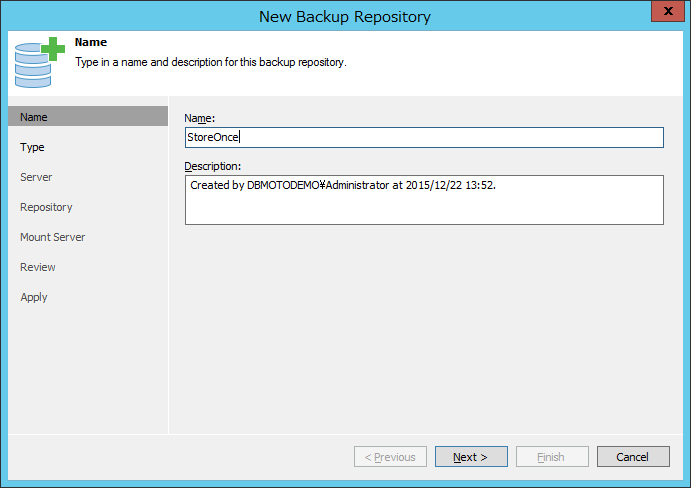Go to the Type wizard step
The image size is (691, 488).
coord(32,147)
